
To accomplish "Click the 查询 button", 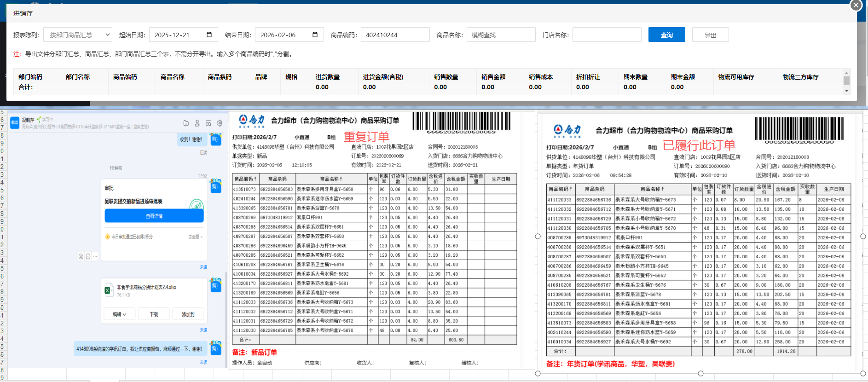I will click(666, 35).
